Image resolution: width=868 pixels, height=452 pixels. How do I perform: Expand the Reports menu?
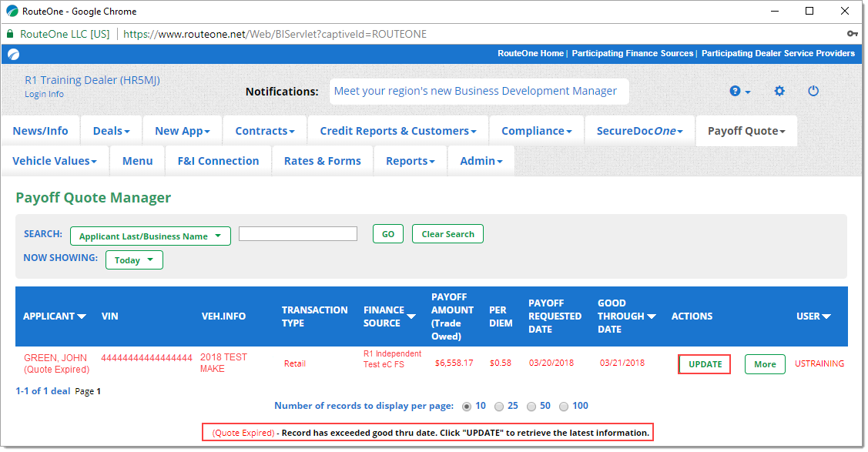(x=411, y=161)
